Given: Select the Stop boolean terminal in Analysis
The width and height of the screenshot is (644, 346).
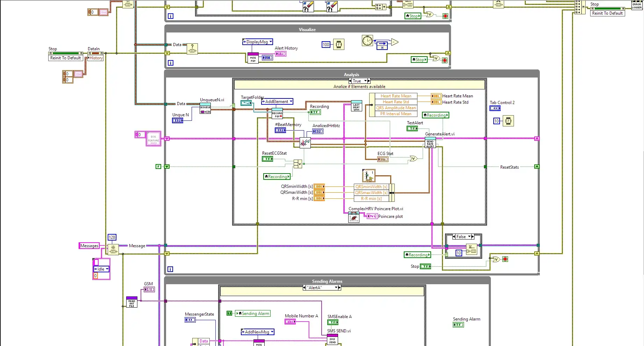Looking at the screenshot, I should (x=425, y=266).
